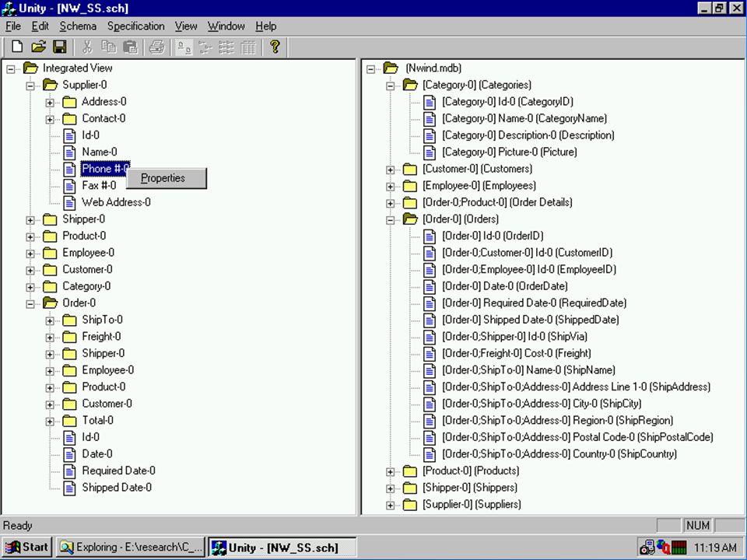This screenshot has height=560, width=747.
Task: Expand the Total-0 node
Action: (x=50, y=422)
